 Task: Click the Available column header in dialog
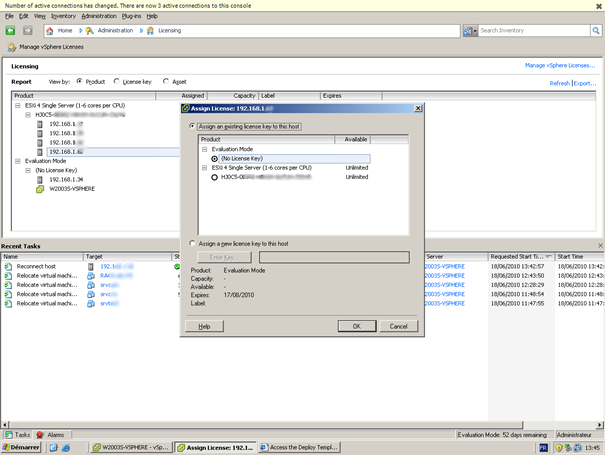click(x=352, y=139)
